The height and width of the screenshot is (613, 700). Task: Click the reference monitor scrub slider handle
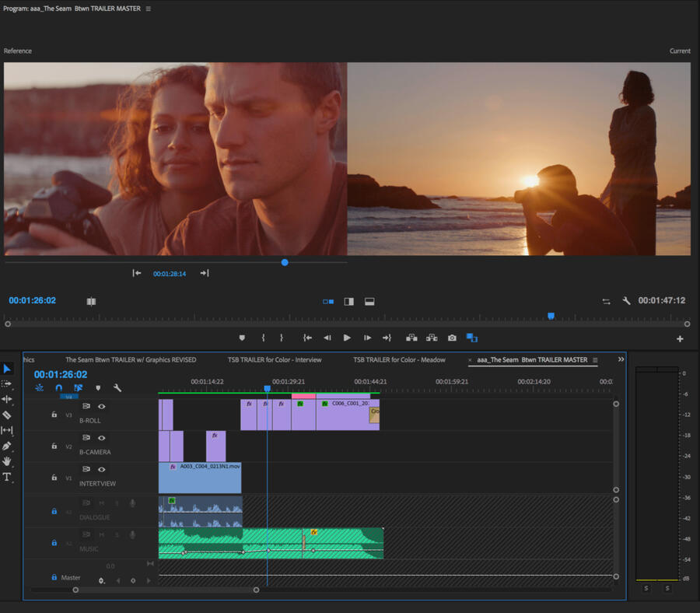[x=285, y=262]
